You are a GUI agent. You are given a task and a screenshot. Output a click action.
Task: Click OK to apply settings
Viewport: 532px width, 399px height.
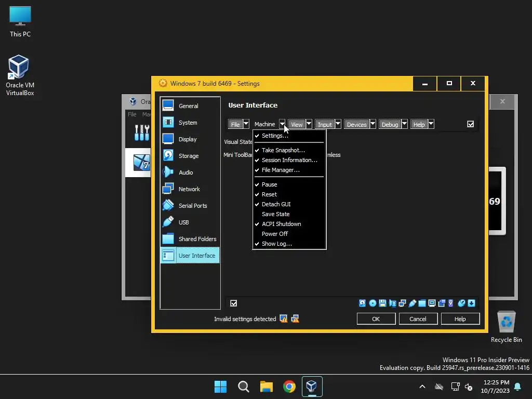point(376,319)
